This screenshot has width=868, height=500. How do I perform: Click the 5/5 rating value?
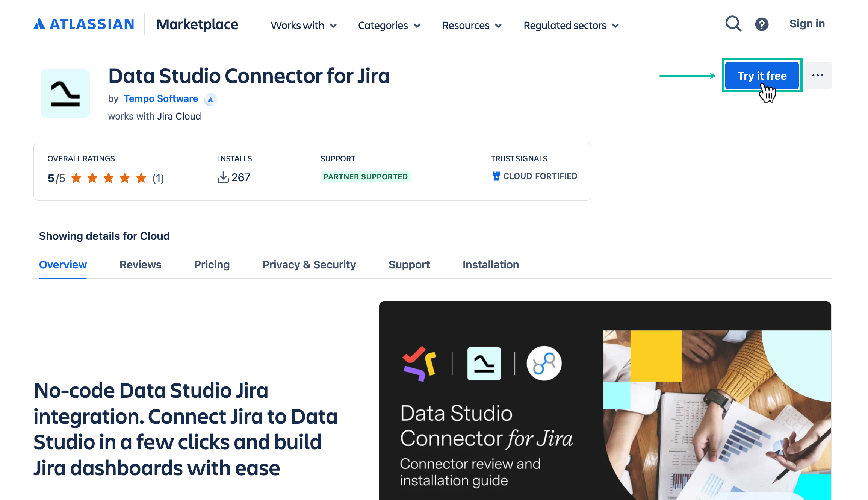[56, 178]
